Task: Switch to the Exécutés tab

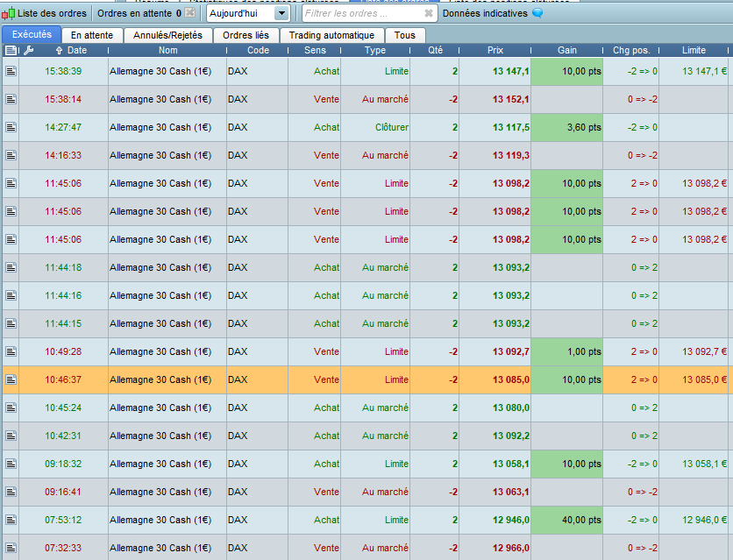Action: pos(32,34)
